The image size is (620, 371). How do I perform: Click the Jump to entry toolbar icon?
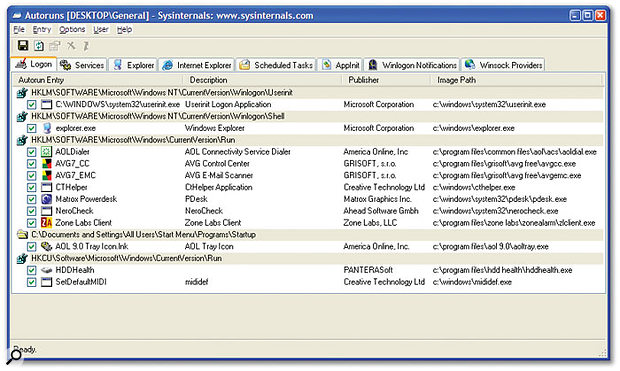(86, 46)
